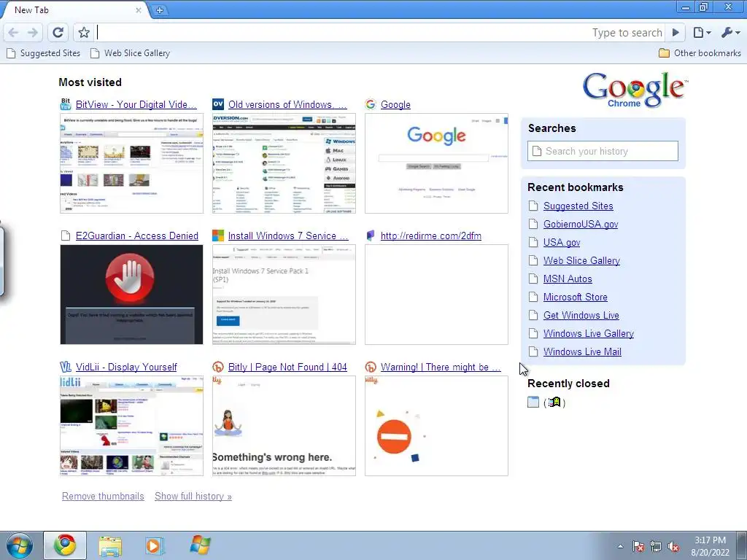Open Bitly Page Not Found 404 link

click(x=287, y=367)
